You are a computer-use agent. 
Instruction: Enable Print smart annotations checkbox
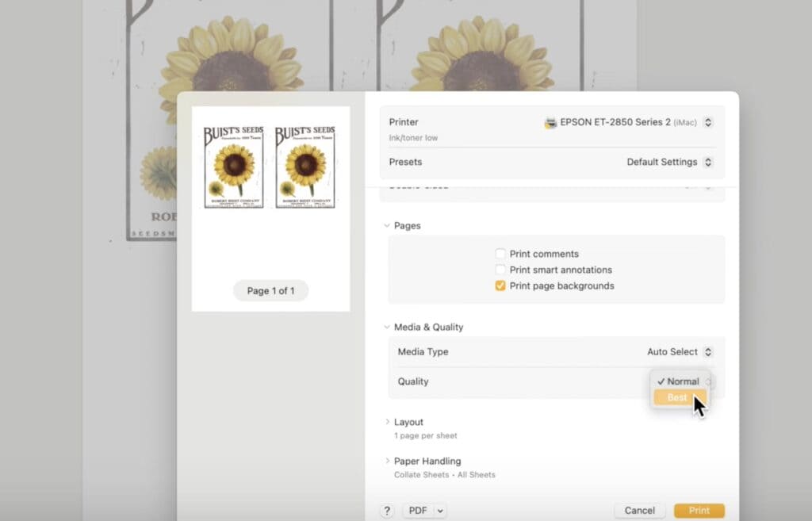tap(500, 270)
